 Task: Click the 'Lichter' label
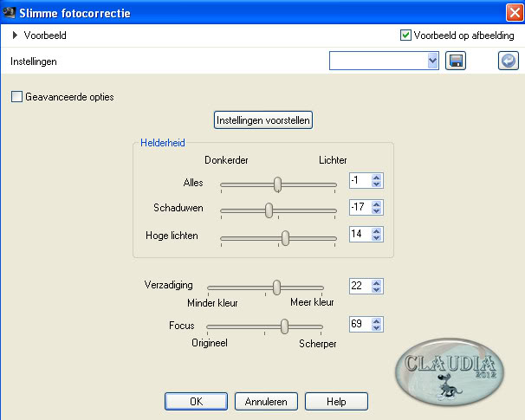tap(333, 160)
